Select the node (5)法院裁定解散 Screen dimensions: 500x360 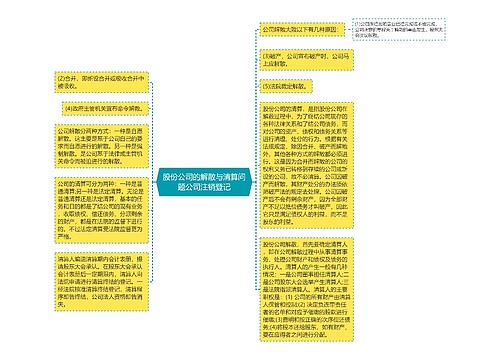286,86
